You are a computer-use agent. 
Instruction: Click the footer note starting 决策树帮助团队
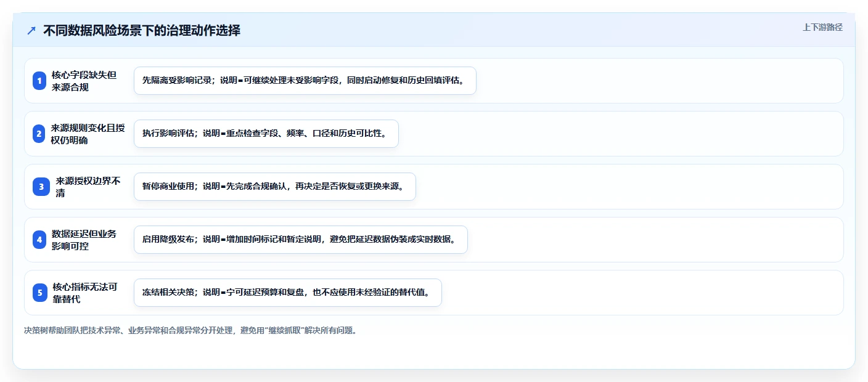point(190,330)
